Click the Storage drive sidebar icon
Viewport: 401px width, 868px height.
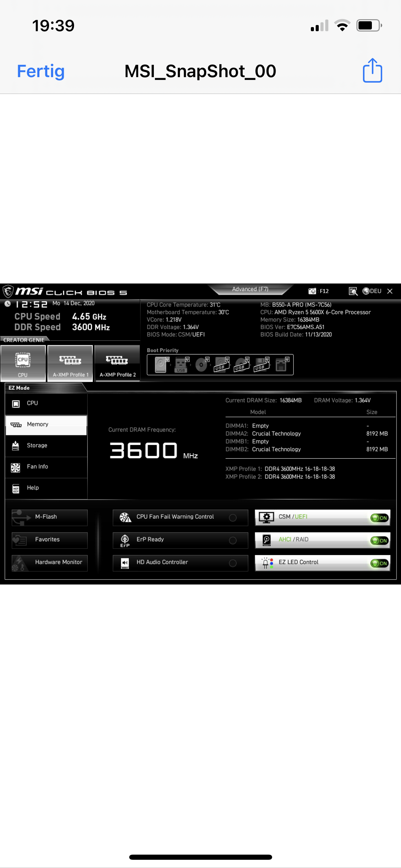coord(15,446)
